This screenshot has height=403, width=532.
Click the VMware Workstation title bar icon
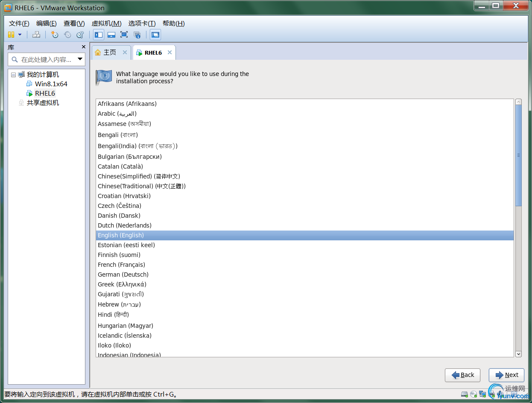[8, 8]
